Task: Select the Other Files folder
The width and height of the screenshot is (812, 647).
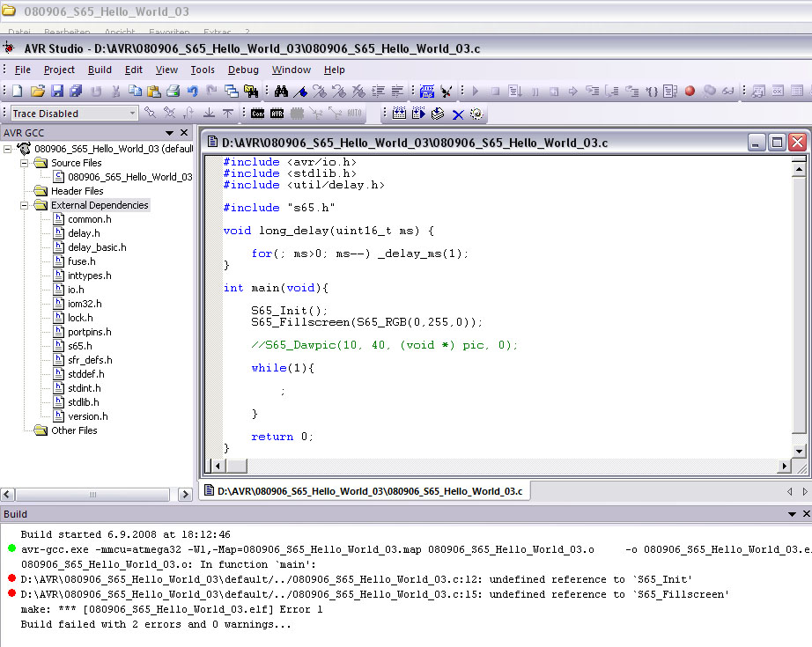Action: click(74, 430)
